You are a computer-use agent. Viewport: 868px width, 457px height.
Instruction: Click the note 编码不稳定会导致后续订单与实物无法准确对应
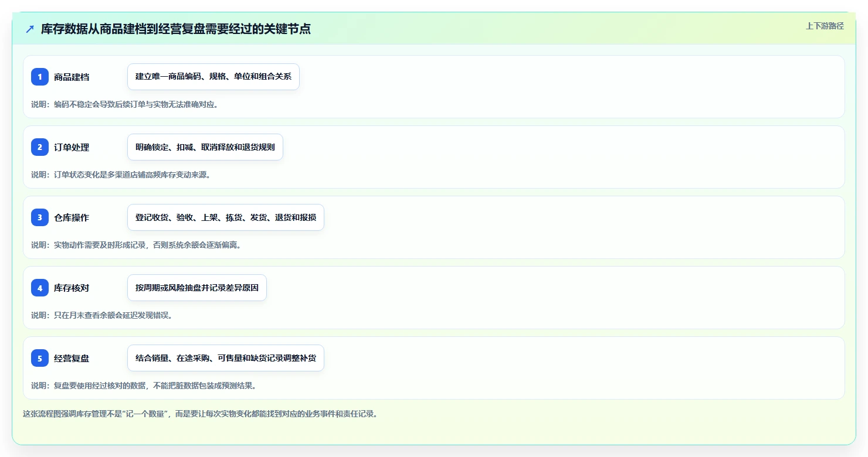[125, 104]
